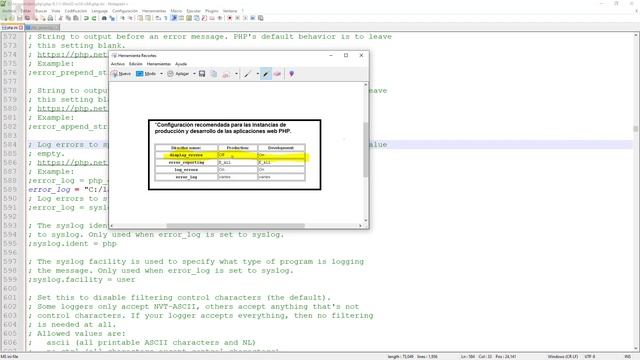Click the red Start Recording macro icon
The height and width of the screenshot is (360, 640).
pos(229,18)
